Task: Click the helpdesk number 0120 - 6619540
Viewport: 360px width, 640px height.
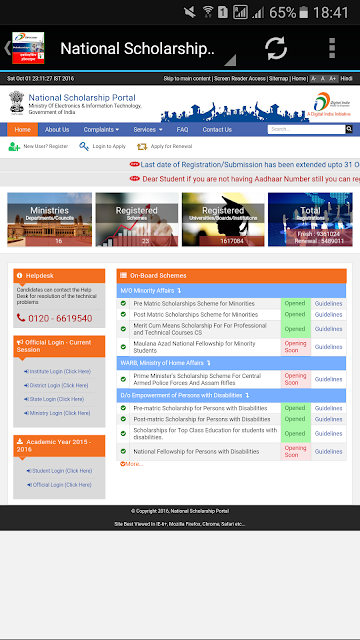Action: (x=60, y=318)
